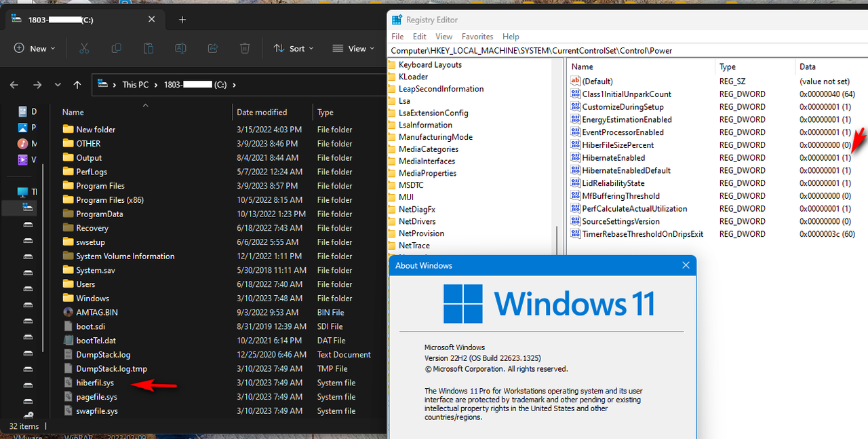This screenshot has height=439, width=868.
Task: Open the Favorites menu in Registry Editor
Action: tap(477, 37)
